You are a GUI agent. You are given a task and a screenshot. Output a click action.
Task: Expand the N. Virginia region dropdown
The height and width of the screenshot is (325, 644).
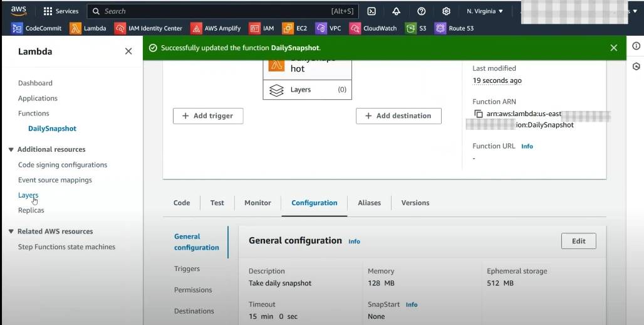[485, 11]
